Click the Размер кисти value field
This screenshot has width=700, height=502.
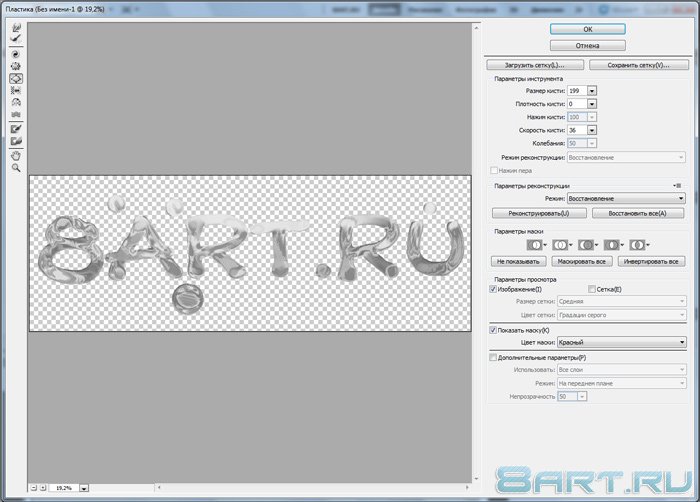click(577, 91)
